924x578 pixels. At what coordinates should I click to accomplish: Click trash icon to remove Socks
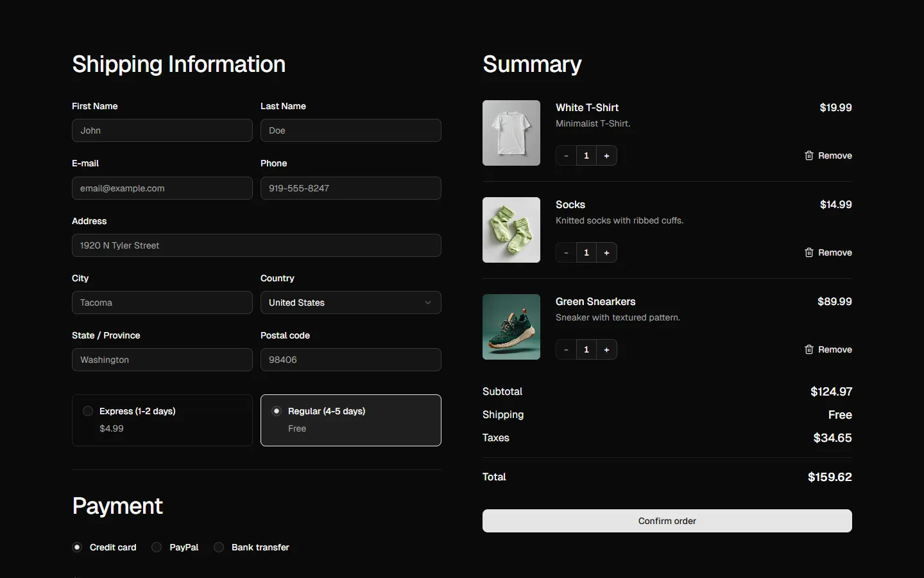pos(809,252)
